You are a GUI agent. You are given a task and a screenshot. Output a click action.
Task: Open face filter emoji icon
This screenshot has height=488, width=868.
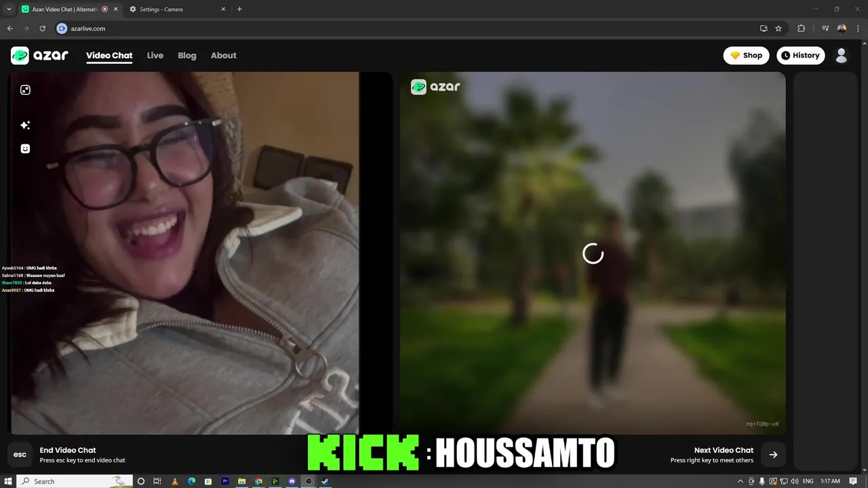25,148
